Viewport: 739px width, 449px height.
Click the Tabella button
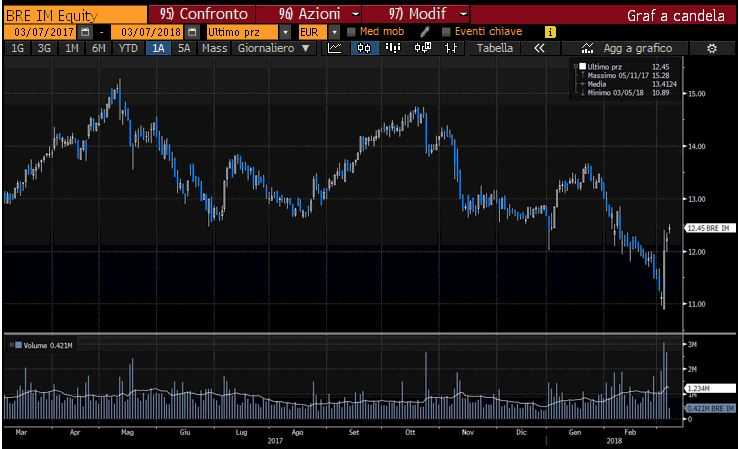pyautogui.click(x=494, y=48)
